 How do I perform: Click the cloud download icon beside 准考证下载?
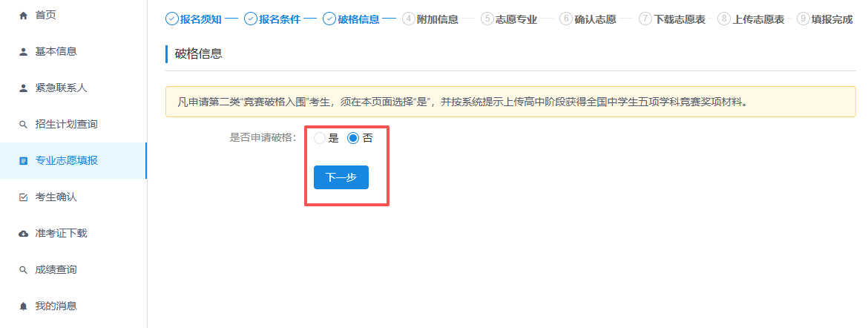[x=23, y=233]
